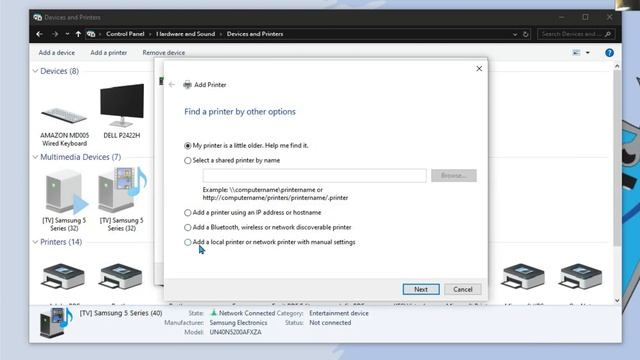Click the forward navigation arrow
The image size is (640, 360).
[x=55, y=34]
